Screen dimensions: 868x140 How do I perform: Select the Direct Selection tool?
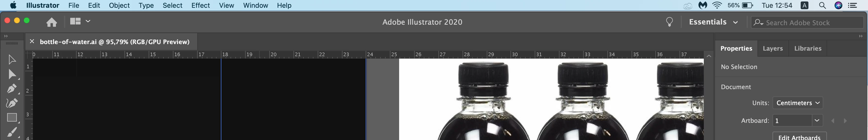click(12, 74)
